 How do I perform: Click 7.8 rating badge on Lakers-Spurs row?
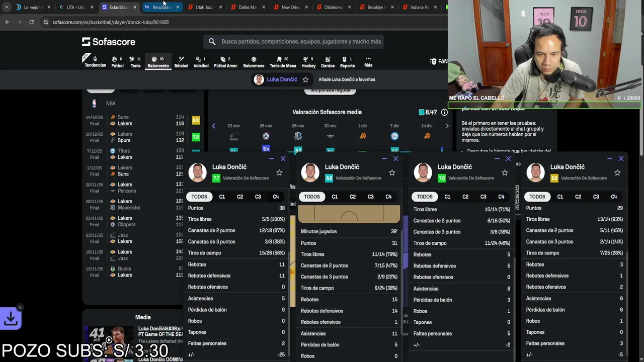196,137
